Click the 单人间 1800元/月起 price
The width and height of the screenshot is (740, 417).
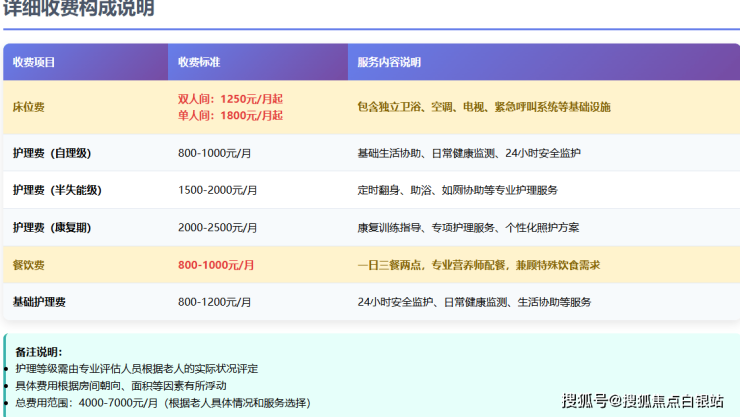(230, 116)
